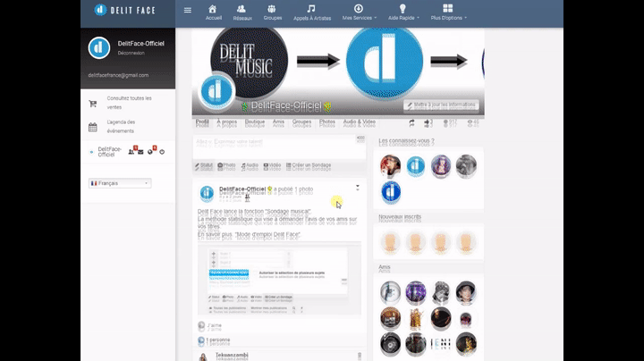This screenshot has height=361, width=644.
Task: Open the events calendar icon
Action: [93, 126]
